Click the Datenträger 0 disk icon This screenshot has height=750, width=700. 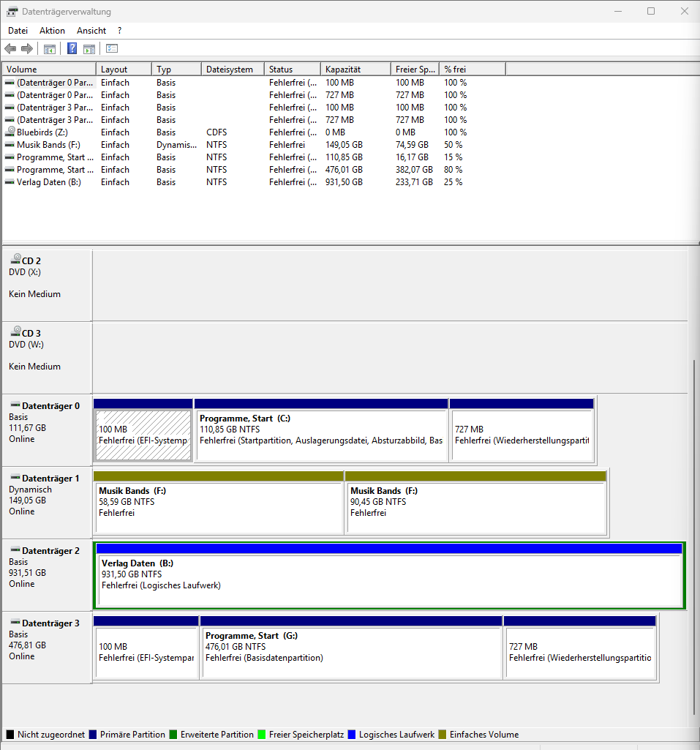[x=15, y=405]
